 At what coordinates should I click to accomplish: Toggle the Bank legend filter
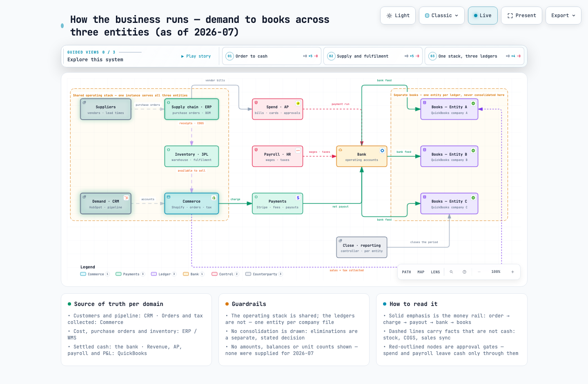tap(194, 274)
